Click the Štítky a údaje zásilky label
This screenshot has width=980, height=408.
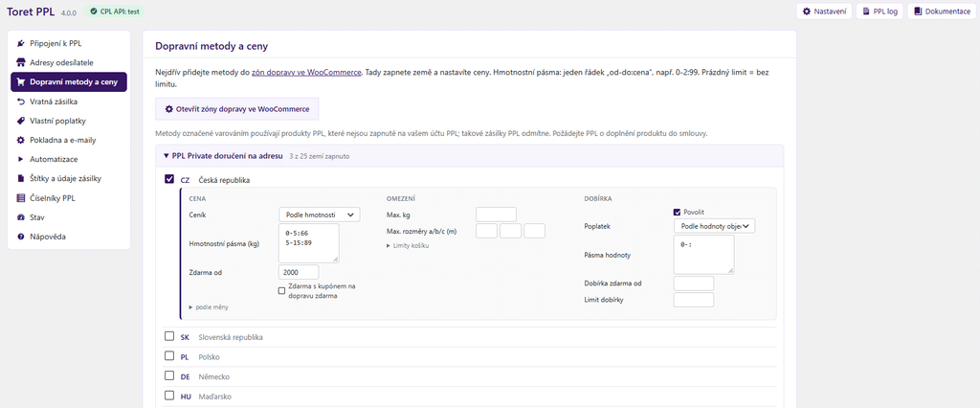coord(66,179)
